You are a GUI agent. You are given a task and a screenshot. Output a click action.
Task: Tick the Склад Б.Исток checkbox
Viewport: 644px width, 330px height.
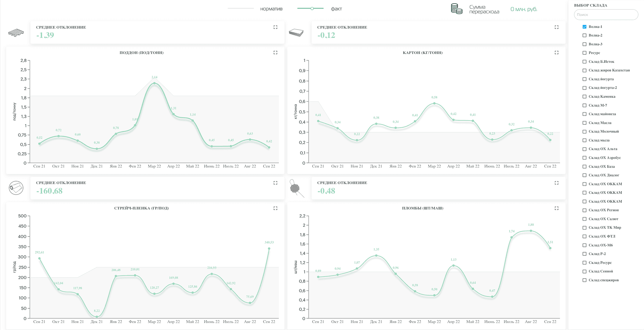pos(585,62)
